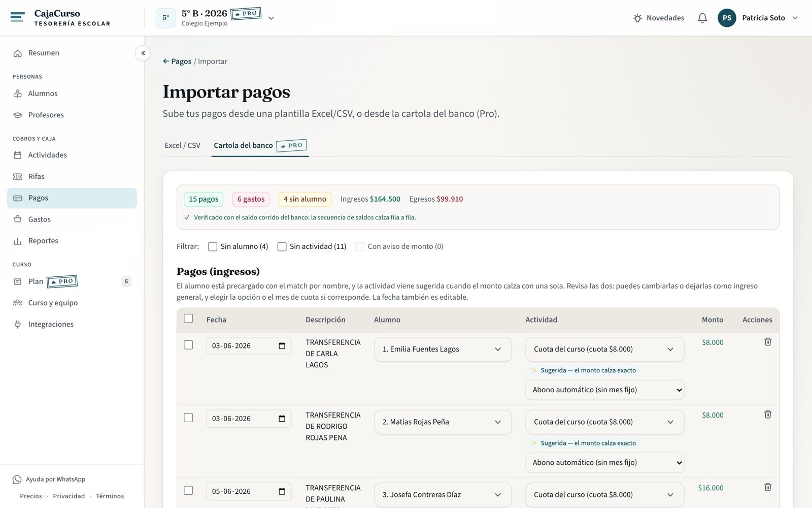Open activity dropdown in Matías Rojas row
The image size is (812, 508).
604,422
